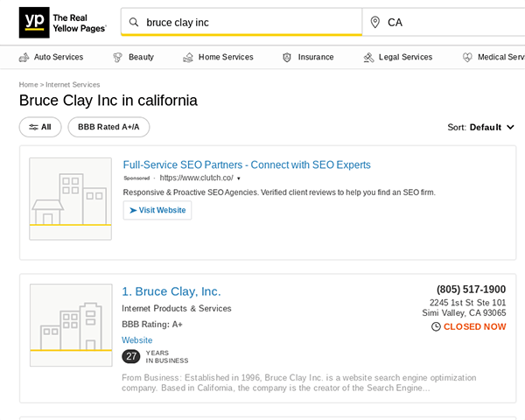Click the 27 years in business badge
This screenshot has width=525, height=420.
coord(131,356)
